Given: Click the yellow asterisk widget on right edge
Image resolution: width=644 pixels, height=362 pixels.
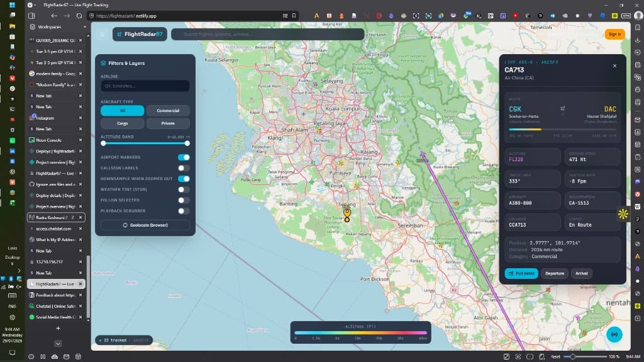Looking at the screenshot, I should (x=623, y=214).
